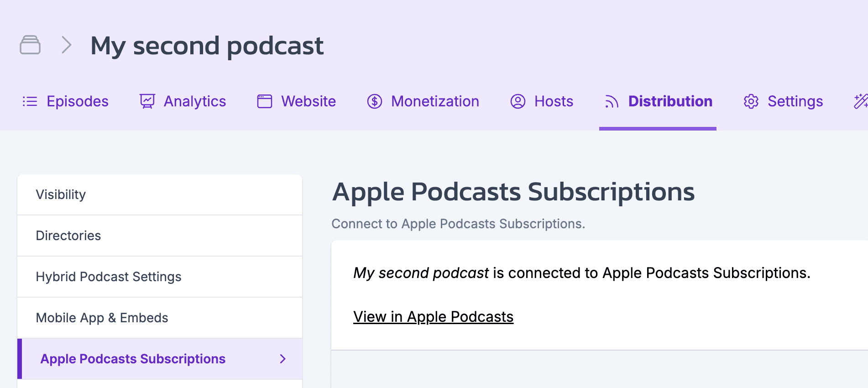
Task: Click the Hosts person icon
Action: tap(518, 101)
